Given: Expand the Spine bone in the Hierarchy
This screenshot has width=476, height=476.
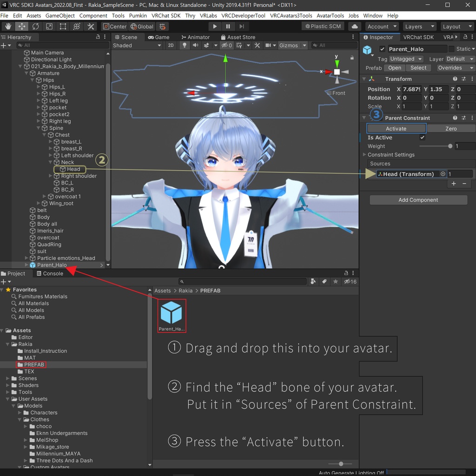Looking at the screenshot, I should (38, 128).
